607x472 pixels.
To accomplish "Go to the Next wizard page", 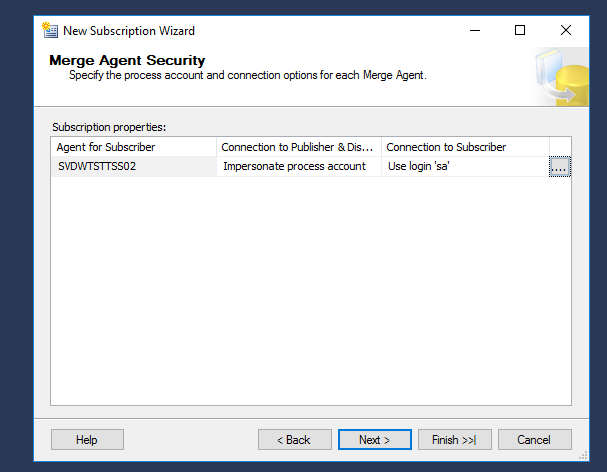I will [x=374, y=439].
